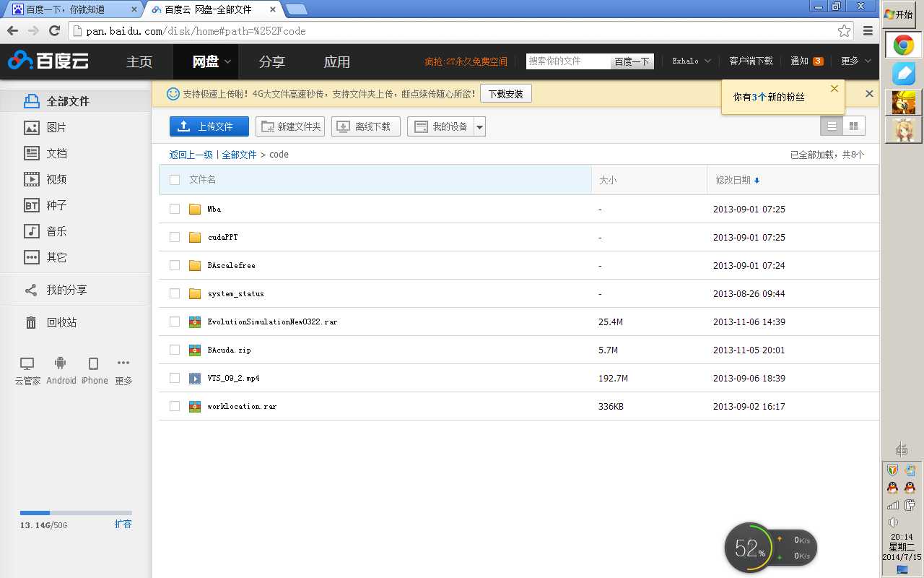924x578 pixels.
Task: Switch to list view layout
Action: click(x=832, y=126)
